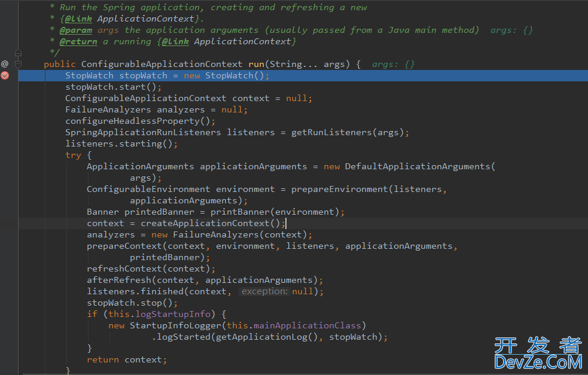This screenshot has width=588, height=375.
Task: Click the mainApplicationClass field reference
Action: [307, 325]
